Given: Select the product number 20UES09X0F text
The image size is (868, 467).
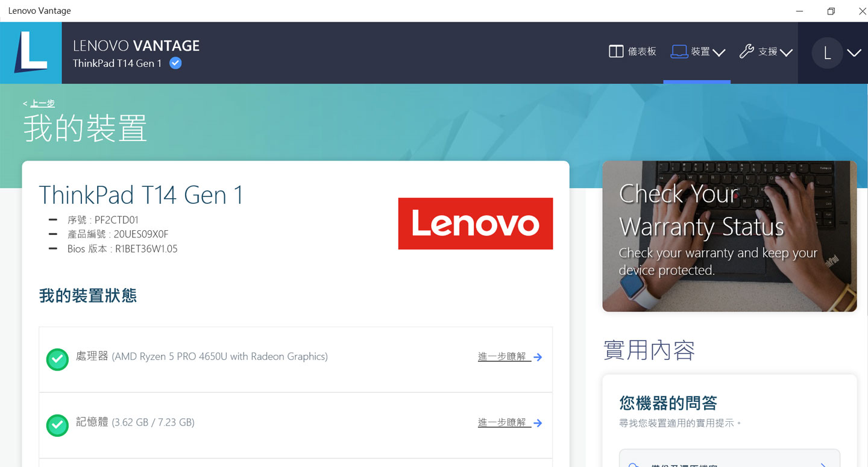Looking at the screenshot, I should pos(141,234).
